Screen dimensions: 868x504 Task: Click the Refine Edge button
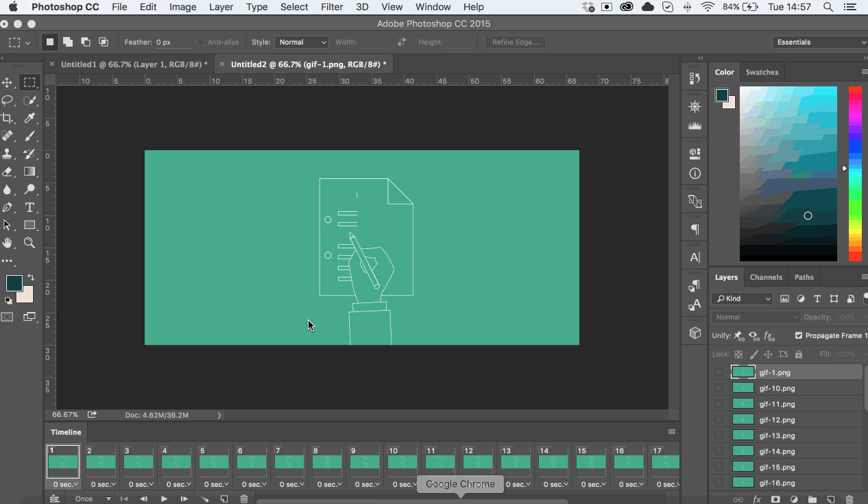tap(515, 42)
